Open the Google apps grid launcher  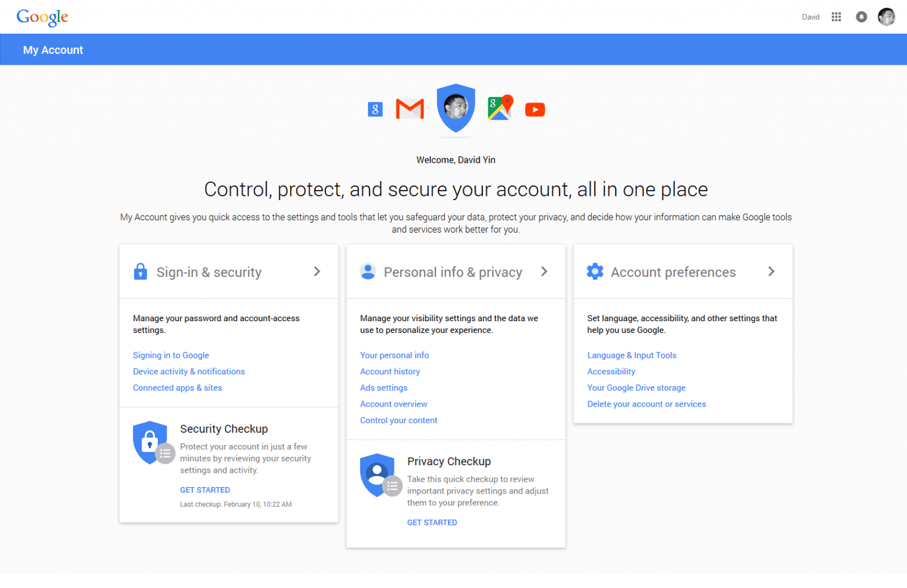tap(836, 17)
